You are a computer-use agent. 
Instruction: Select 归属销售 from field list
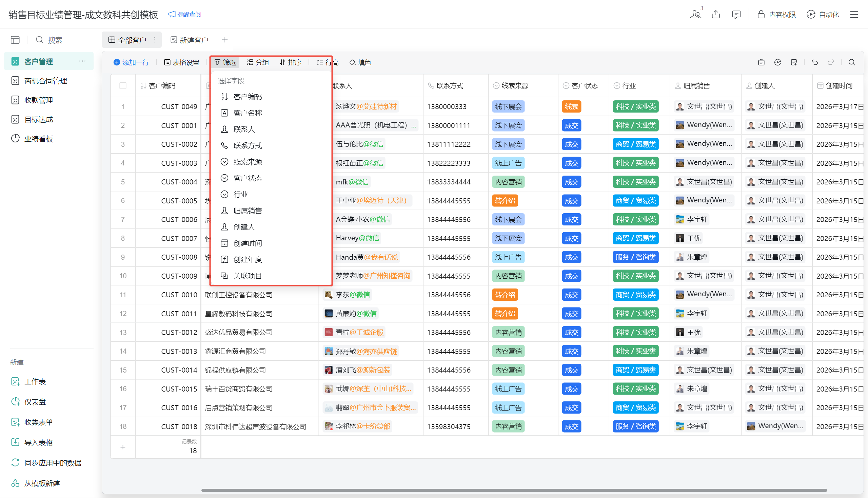coord(247,211)
